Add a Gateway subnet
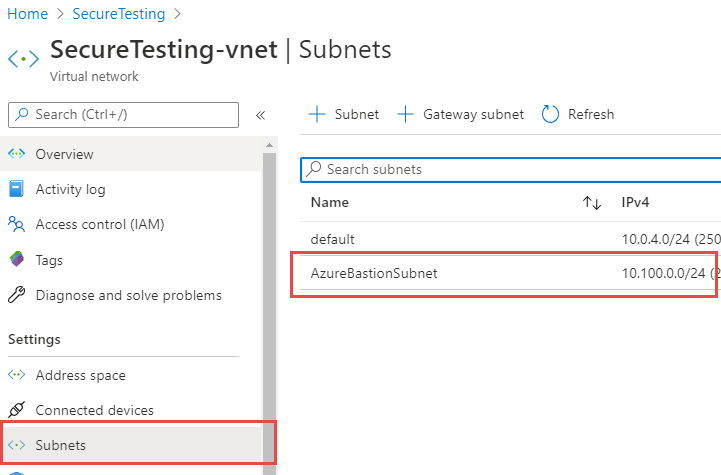 click(460, 114)
